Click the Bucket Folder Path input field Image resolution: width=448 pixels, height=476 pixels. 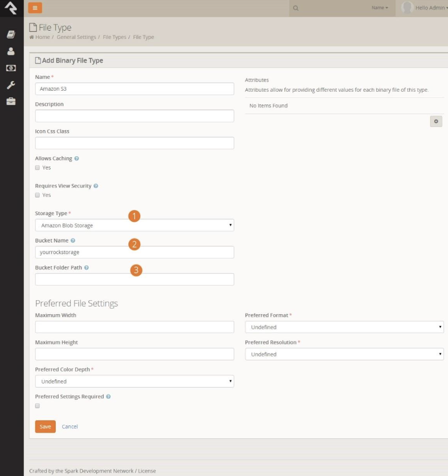134,279
